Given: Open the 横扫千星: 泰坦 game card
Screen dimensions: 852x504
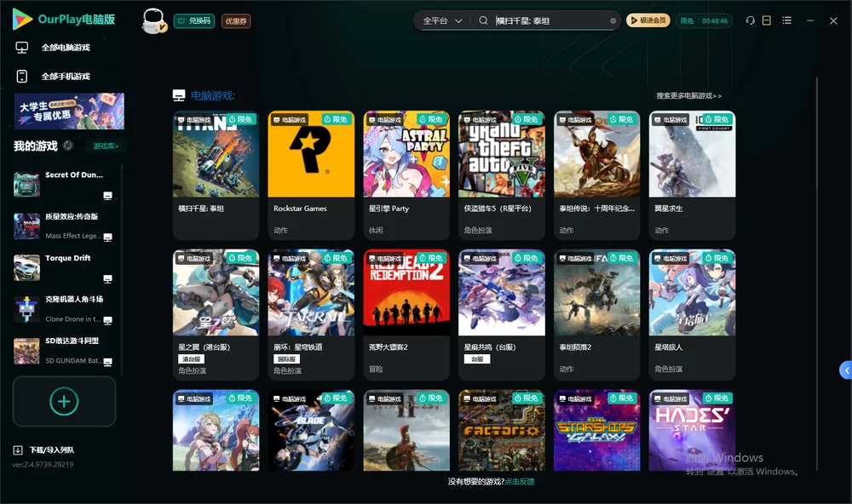Looking at the screenshot, I should pyautogui.click(x=216, y=175).
